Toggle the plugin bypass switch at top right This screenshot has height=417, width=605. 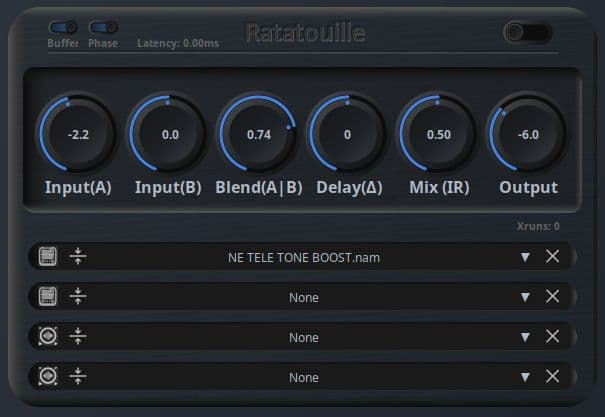[x=527, y=32]
